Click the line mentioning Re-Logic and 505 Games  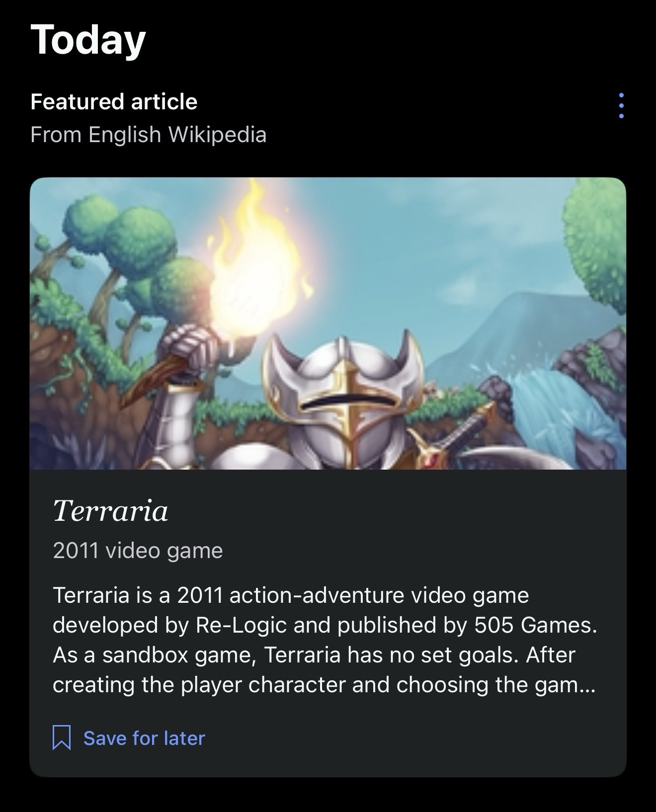click(324, 625)
